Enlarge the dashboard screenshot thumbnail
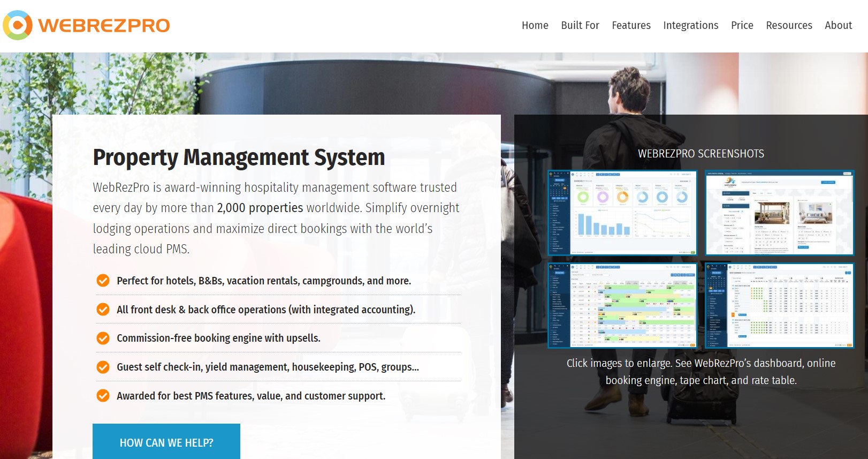This screenshot has width=868, height=459. click(x=623, y=213)
